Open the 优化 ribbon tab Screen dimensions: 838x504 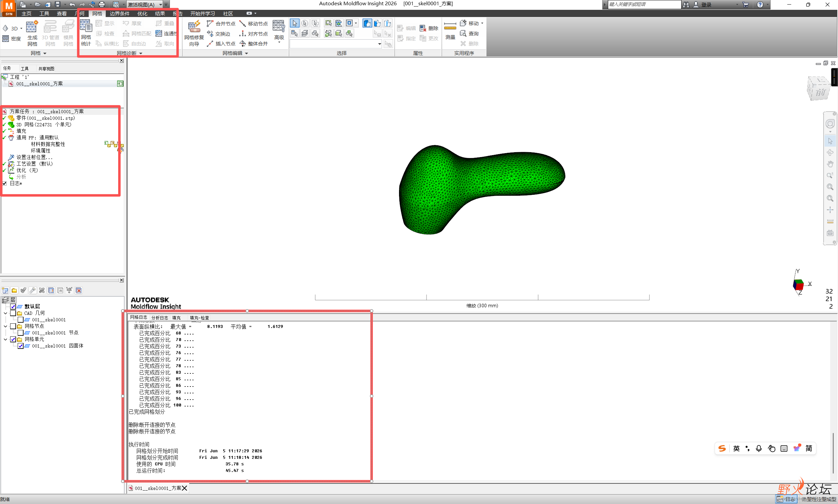[142, 14]
